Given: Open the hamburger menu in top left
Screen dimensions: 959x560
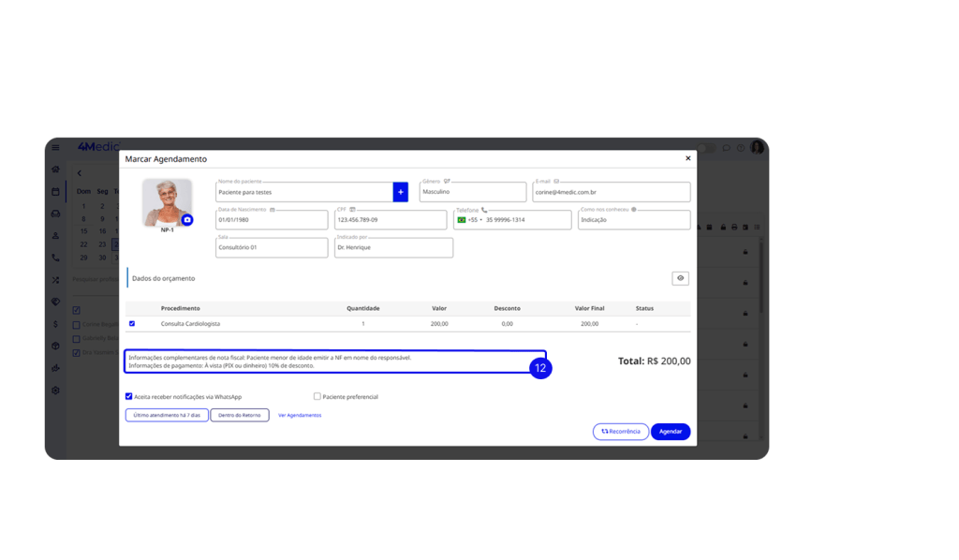Looking at the screenshot, I should 56,148.
